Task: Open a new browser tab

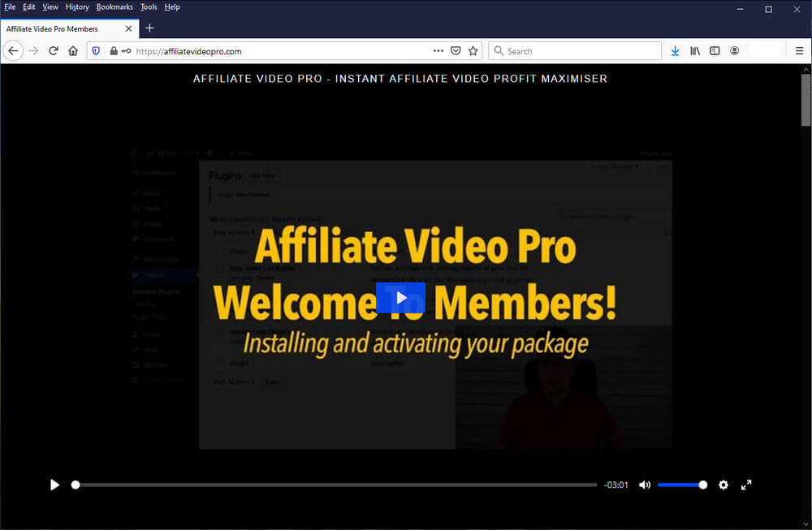Action: pos(149,28)
